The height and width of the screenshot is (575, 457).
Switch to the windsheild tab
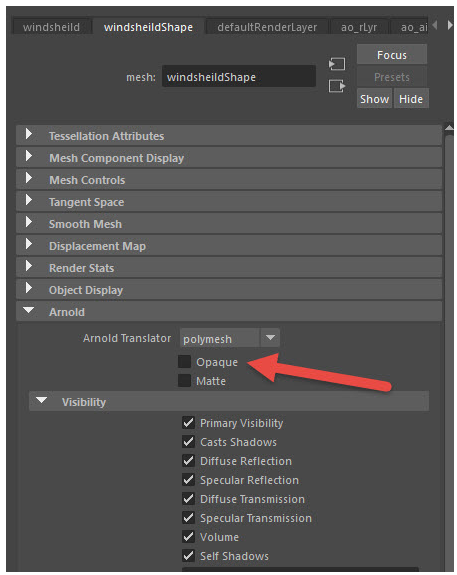[x=51, y=27]
